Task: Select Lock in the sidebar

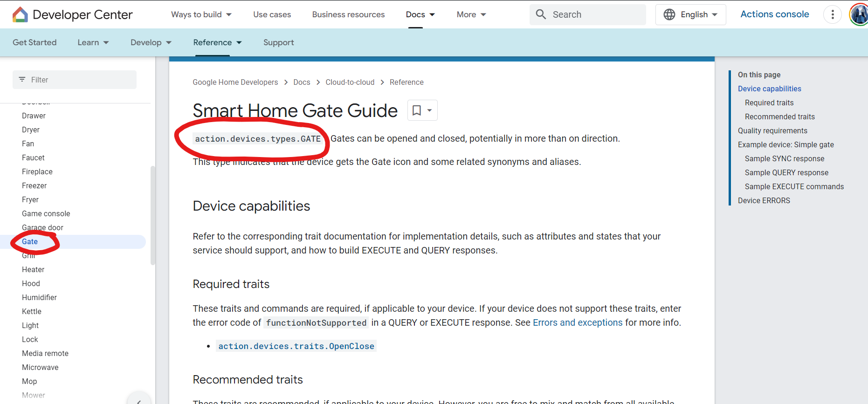Action: 30,339
